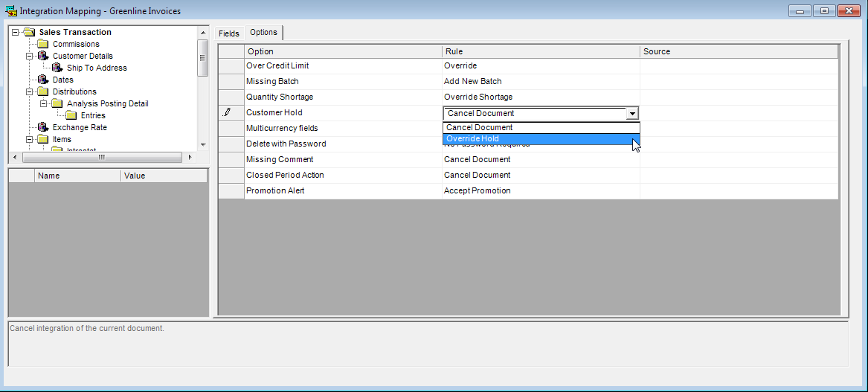Click the Analysis Posting Detail folder icon
This screenshot has height=392, width=868.
pyautogui.click(x=57, y=103)
